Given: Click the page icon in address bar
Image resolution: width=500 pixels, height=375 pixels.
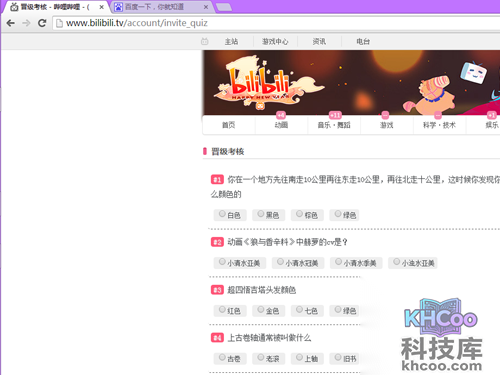Looking at the screenshot, I should tap(59, 23).
